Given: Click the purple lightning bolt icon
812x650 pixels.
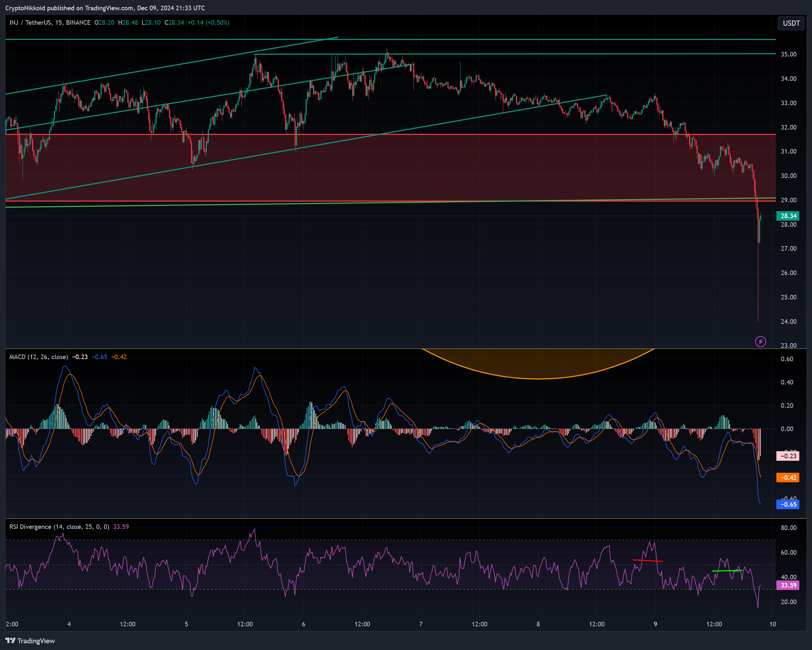Looking at the screenshot, I should 760,342.
